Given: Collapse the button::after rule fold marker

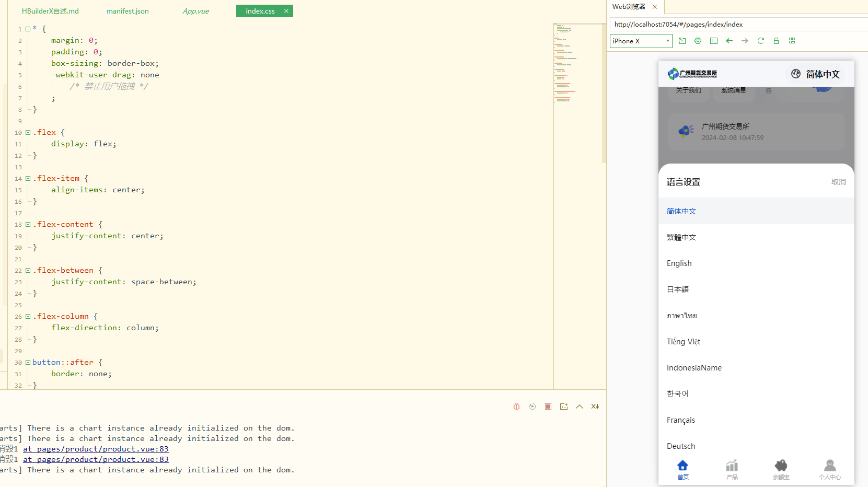Looking at the screenshot, I should pyautogui.click(x=28, y=363).
